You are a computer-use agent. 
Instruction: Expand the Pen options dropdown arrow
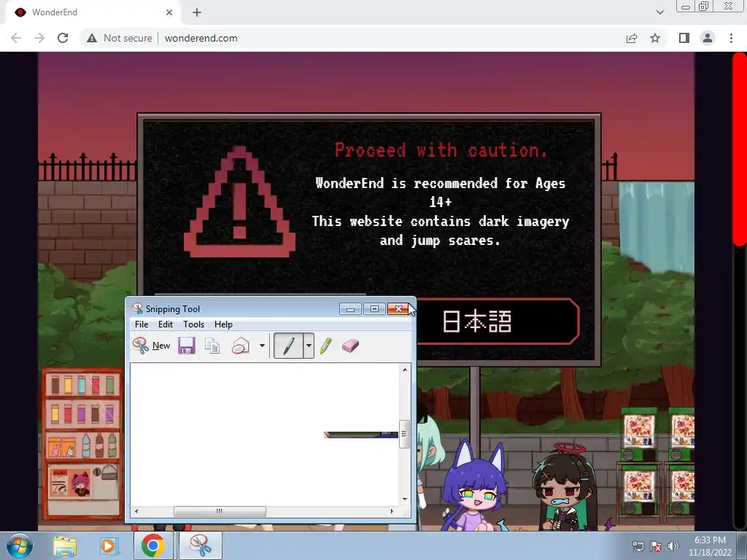pyautogui.click(x=309, y=346)
